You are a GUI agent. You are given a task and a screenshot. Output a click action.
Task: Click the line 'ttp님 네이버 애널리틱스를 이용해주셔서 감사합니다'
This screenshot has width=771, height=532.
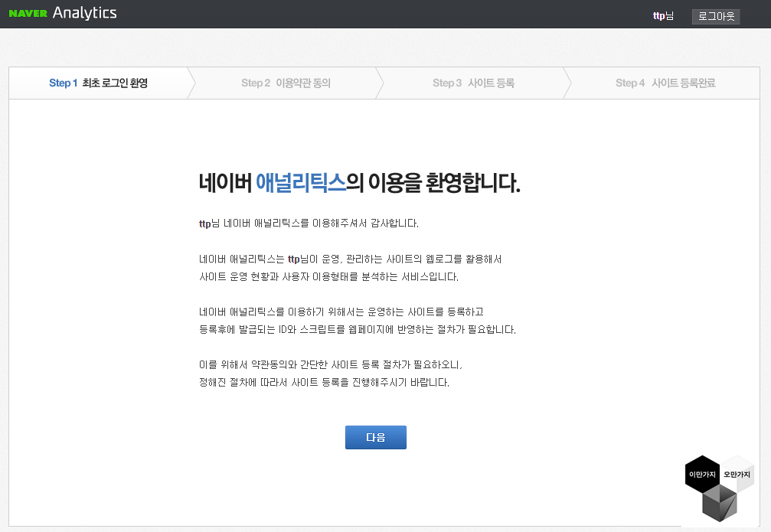(309, 224)
